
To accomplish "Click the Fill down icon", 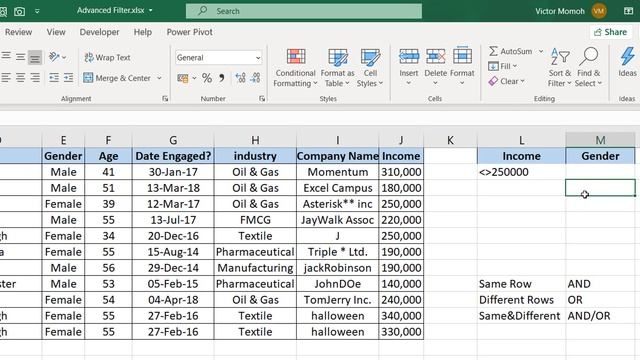I will (x=493, y=66).
